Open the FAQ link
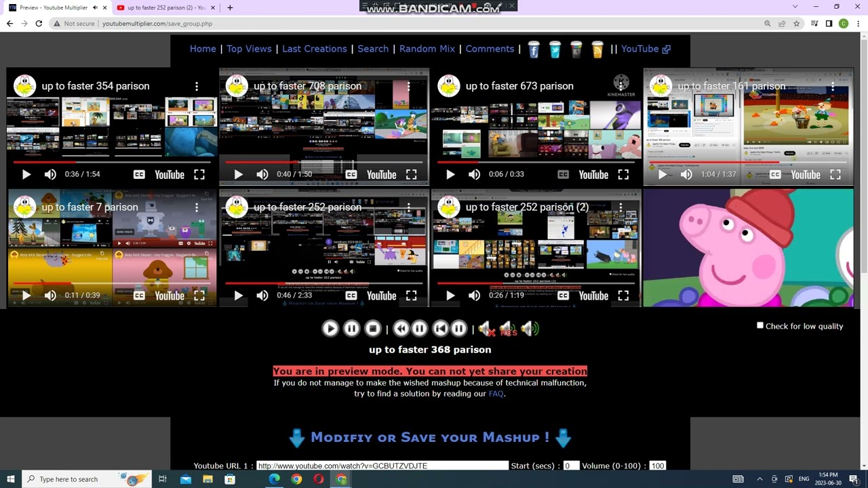Screen dimensions: 868x488 coord(496,394)
